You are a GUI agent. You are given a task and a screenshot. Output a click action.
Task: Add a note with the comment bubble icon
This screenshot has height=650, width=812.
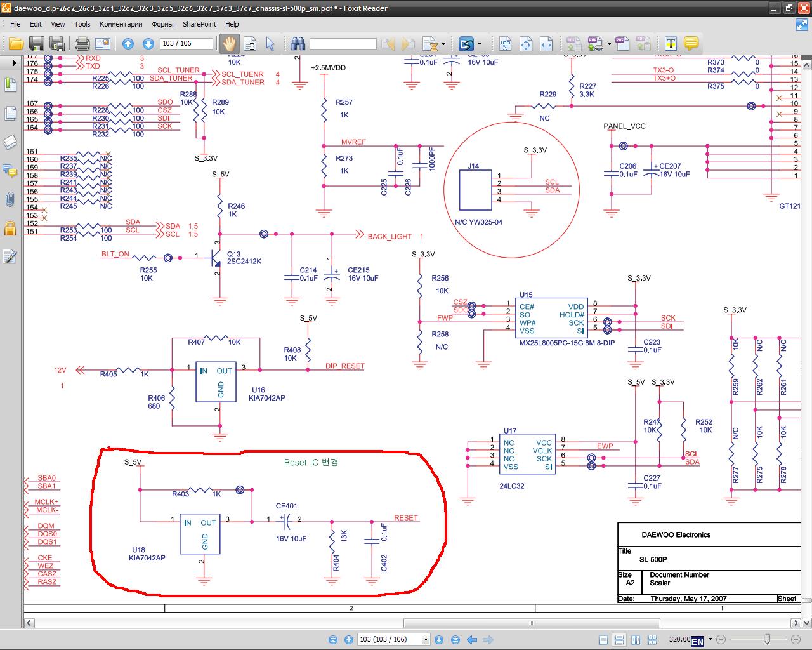point(691,44)
